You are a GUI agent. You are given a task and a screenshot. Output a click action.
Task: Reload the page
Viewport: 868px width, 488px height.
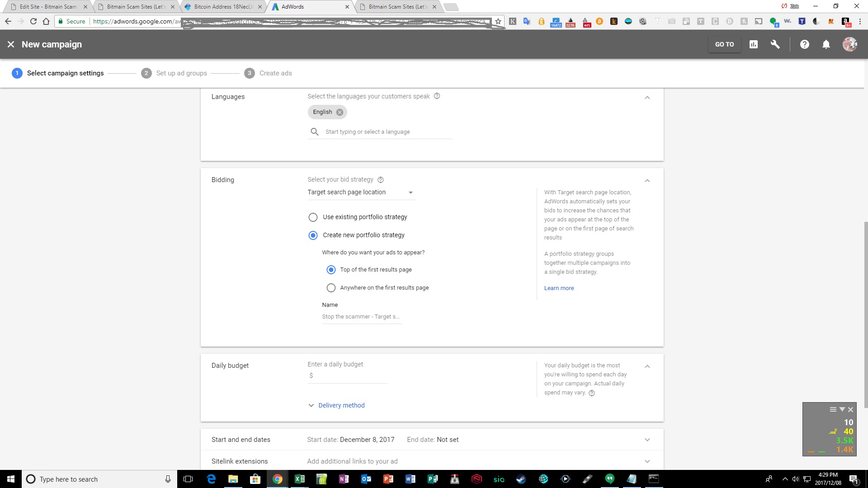click(33, 21)
